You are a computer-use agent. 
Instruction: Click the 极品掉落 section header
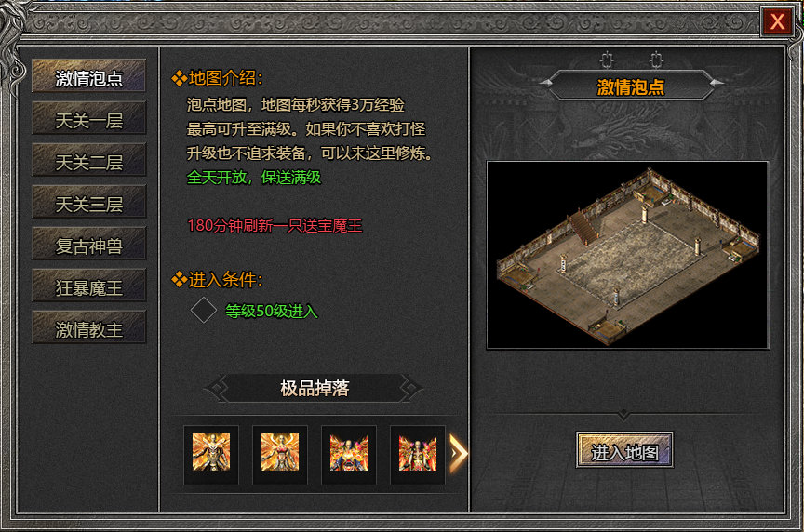[x=315, y=388]
